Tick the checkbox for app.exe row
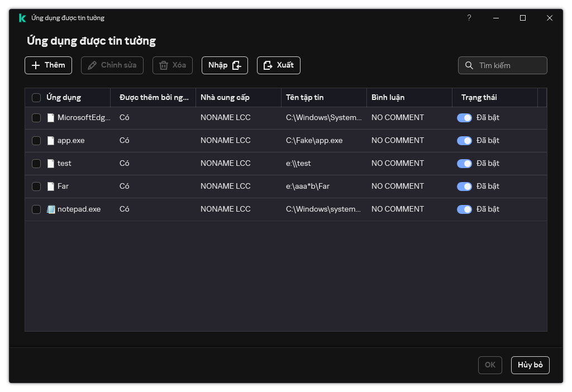This screenshot has width=572, height=392. [36, 141]
